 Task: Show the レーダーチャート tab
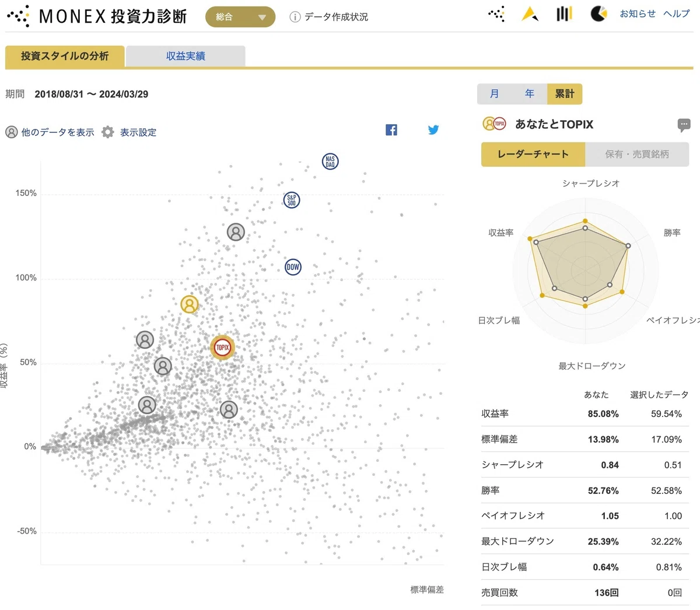tap(533, 155)
